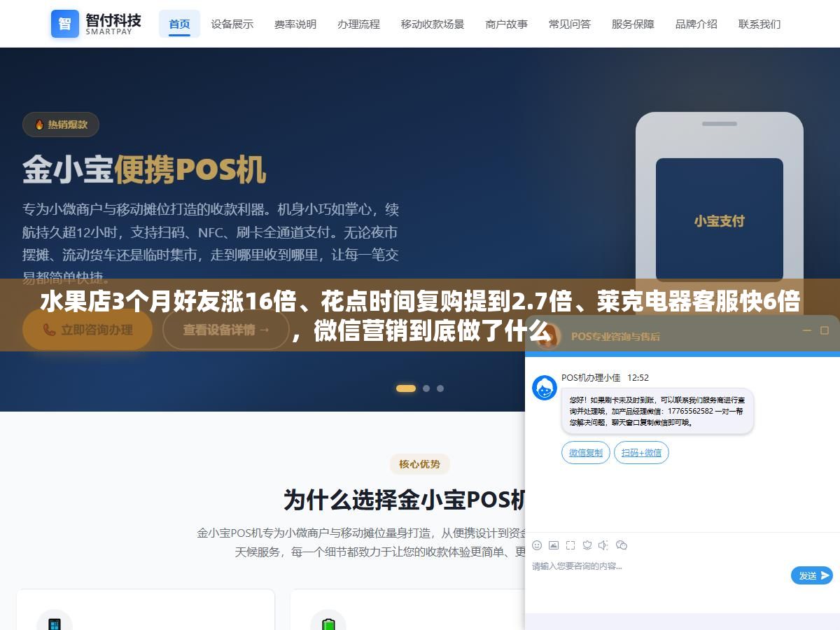Open 办理流程 navigation item
840x630 pixels.
358,24
